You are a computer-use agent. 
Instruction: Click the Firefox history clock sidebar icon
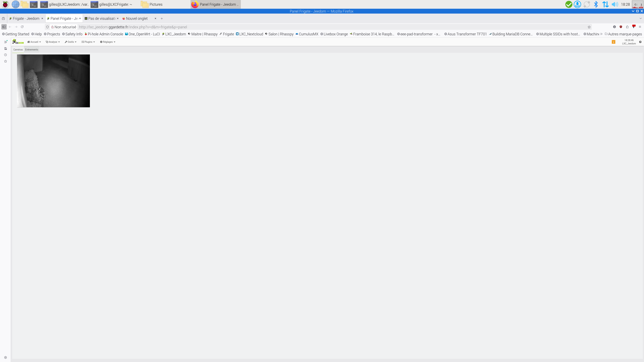tap(6, 55)
